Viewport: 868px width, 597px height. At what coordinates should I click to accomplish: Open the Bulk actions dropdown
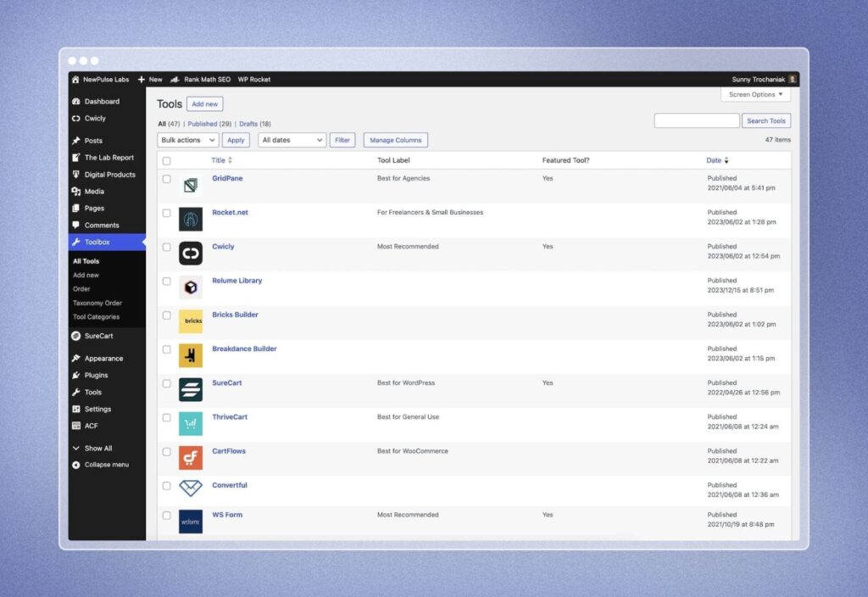coord(187,140)
